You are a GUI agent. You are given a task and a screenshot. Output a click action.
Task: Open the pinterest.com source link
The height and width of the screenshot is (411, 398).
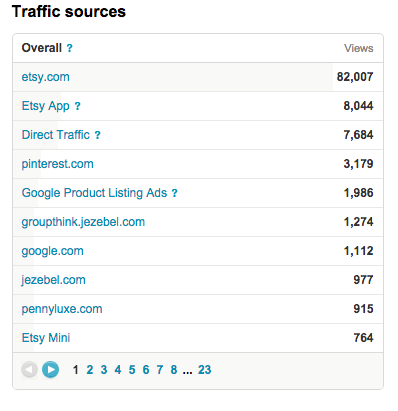[x=57, y=164]
